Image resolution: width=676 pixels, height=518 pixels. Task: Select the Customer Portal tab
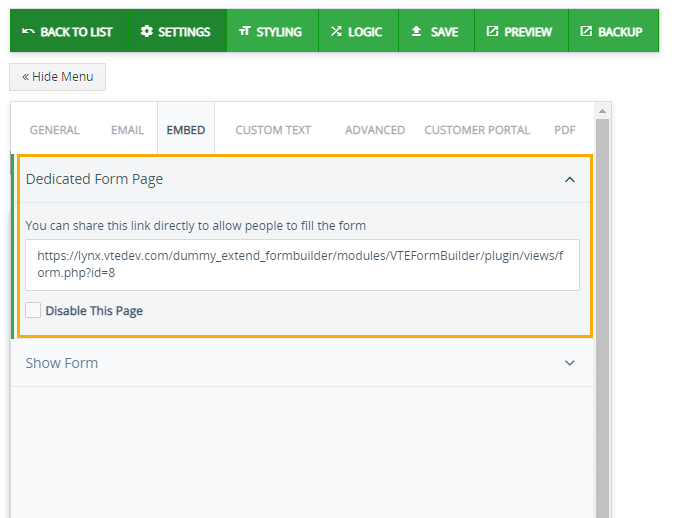(477, 130)
